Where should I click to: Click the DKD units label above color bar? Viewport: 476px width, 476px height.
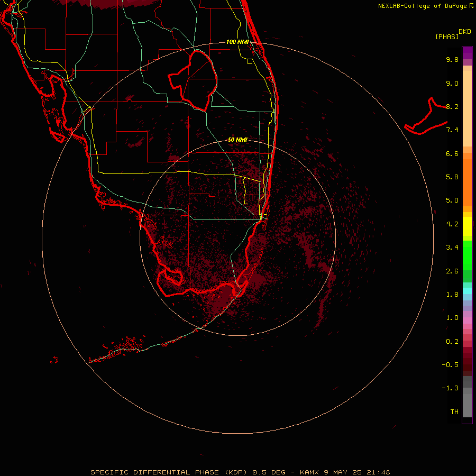click(465, 32)
